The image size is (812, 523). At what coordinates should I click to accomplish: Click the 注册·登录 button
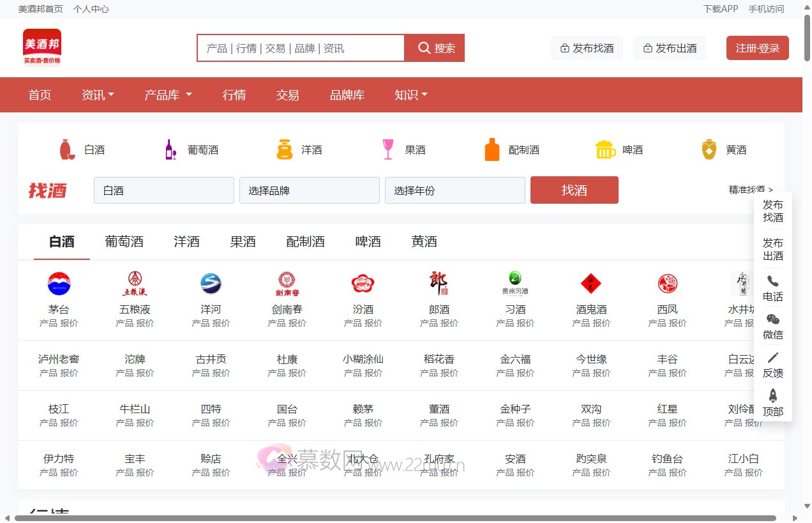pyautogui.click(x=757, y=49)
